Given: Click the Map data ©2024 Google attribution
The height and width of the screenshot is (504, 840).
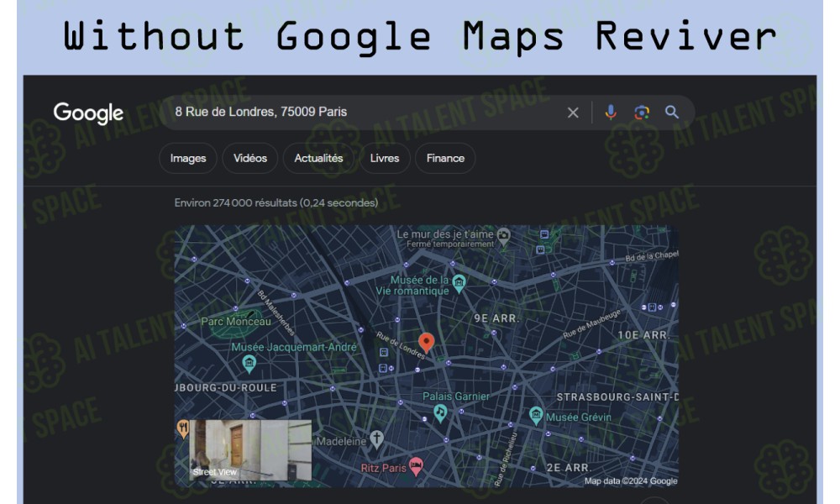Looking at the screenshot, I should coord(631,481).
